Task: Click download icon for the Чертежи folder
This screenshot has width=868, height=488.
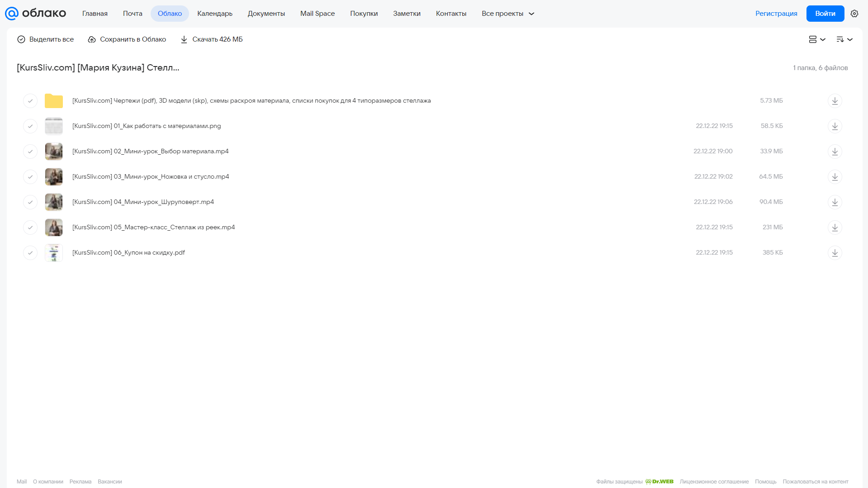Action: tap(835, 101)
